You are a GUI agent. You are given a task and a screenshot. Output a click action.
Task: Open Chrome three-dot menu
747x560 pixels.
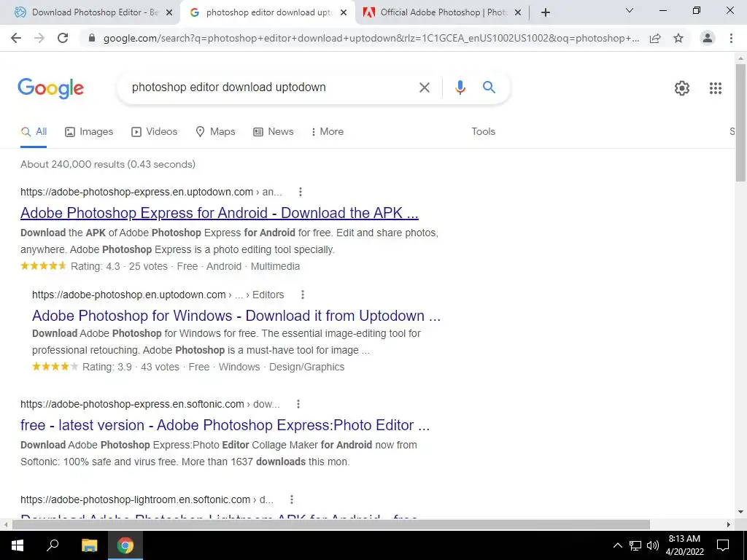click(x=731, y=38)
